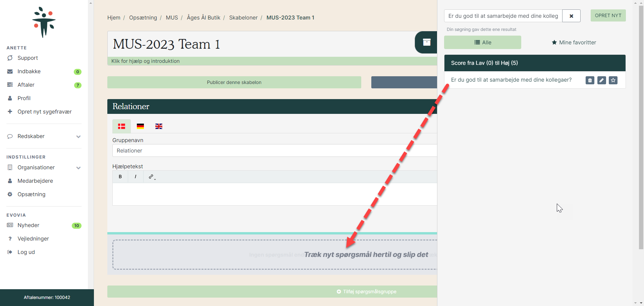Switch to Mine favoritter tab
The image size is (644, 306).
(x=574, y=43)
